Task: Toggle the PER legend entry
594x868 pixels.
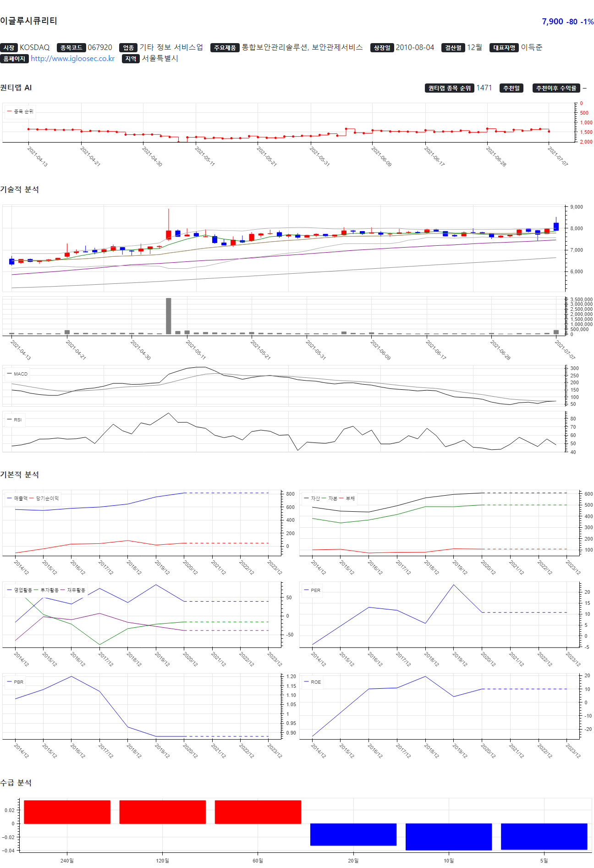Action: tap(312, 590)
